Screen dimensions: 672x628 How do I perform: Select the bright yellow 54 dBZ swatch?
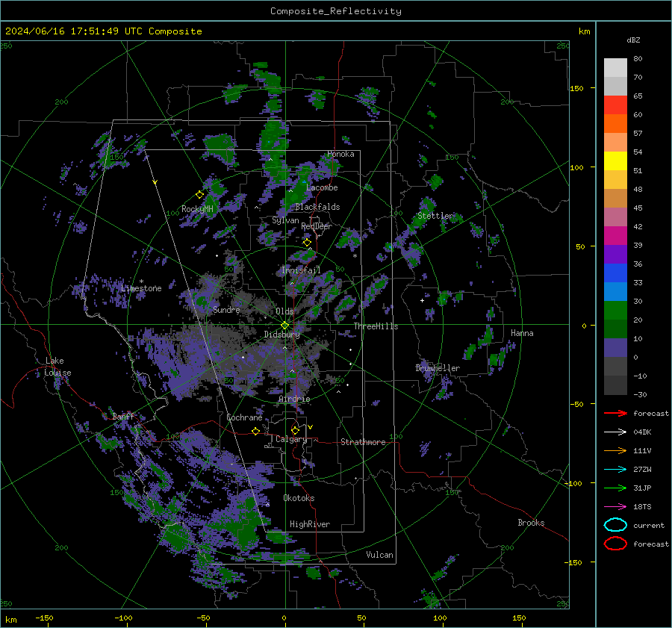point(615,161)
